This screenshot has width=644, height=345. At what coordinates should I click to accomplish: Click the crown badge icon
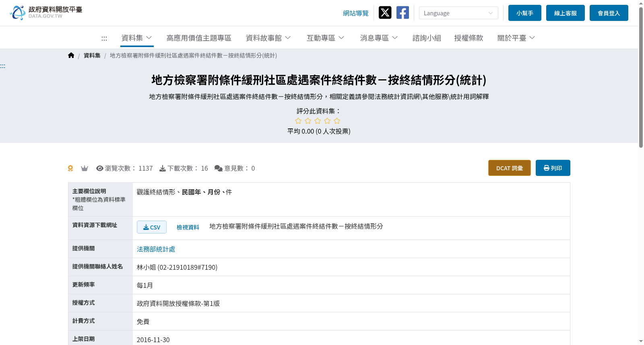(85, 168)
